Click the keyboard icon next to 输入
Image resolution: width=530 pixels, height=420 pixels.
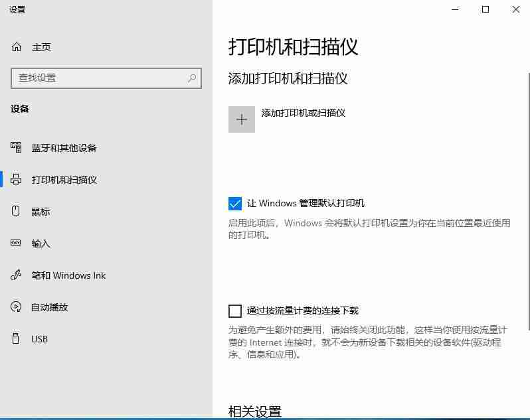pos(16,243)
